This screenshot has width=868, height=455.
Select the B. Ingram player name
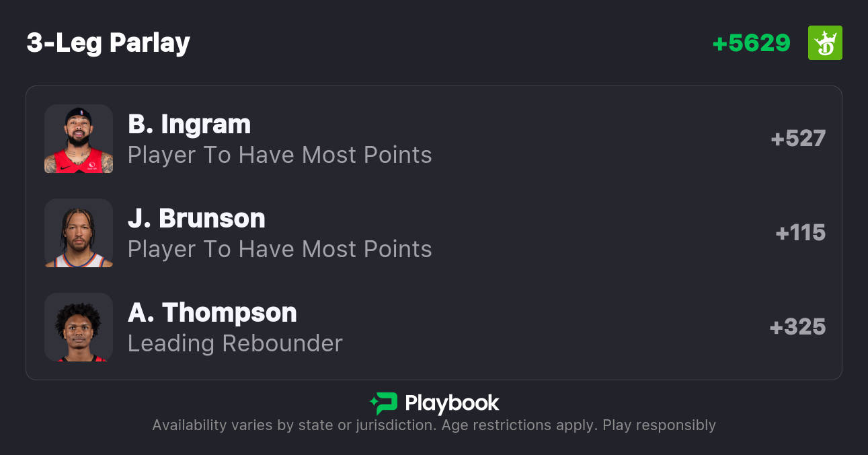(189, 124)
